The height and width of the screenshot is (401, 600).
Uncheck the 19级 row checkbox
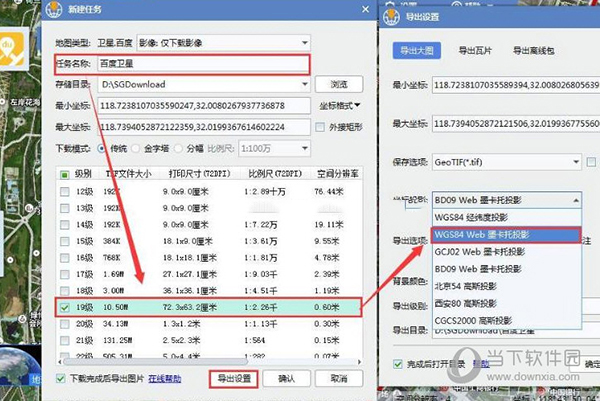click(65, 307)
